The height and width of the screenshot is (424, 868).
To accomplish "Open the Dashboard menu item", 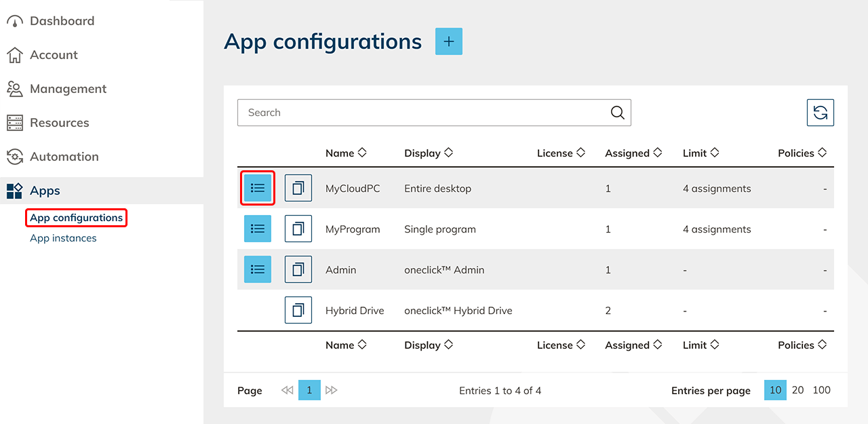I will [62, 21].
